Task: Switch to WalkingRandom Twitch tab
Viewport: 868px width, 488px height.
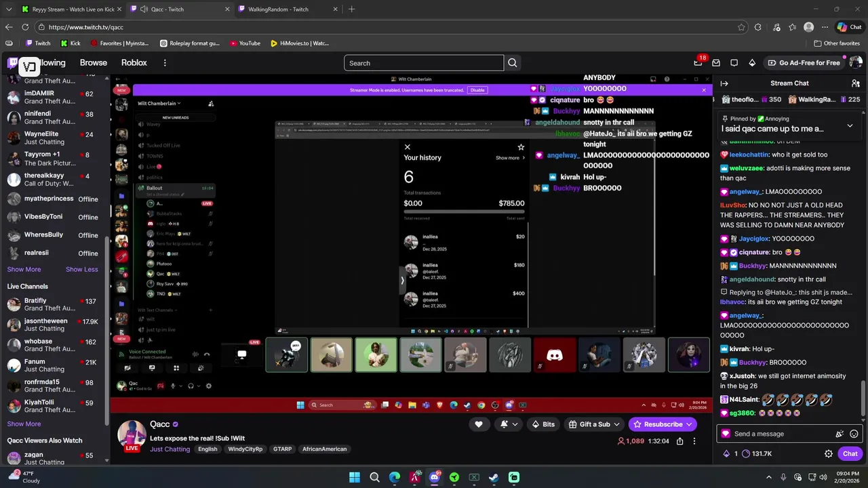Action: [x=286, y=9]
